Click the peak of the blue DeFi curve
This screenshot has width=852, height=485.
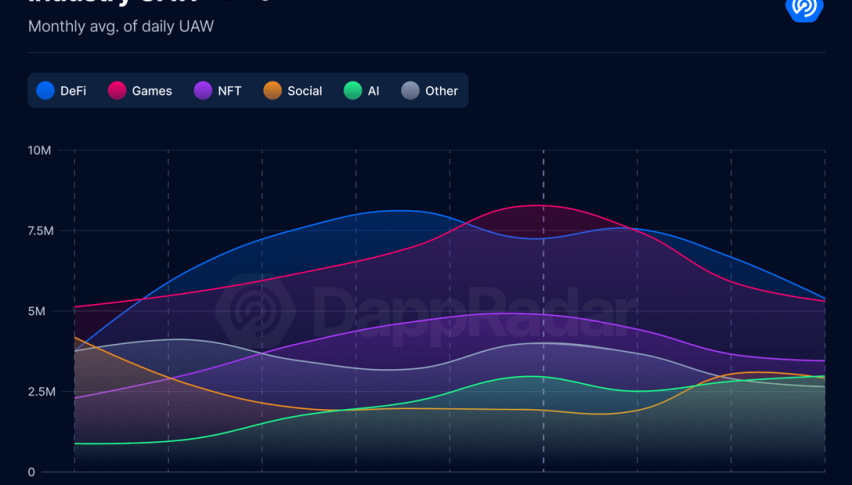(x=400, y=210)
